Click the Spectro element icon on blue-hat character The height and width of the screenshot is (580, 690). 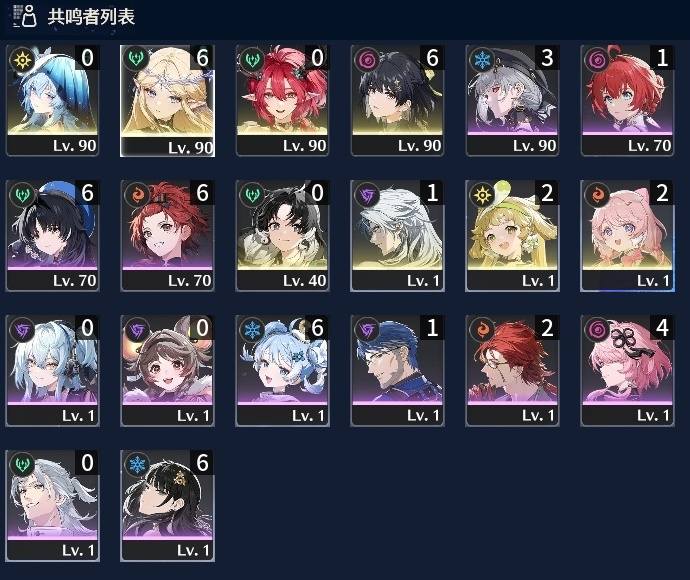pos(22,59)
